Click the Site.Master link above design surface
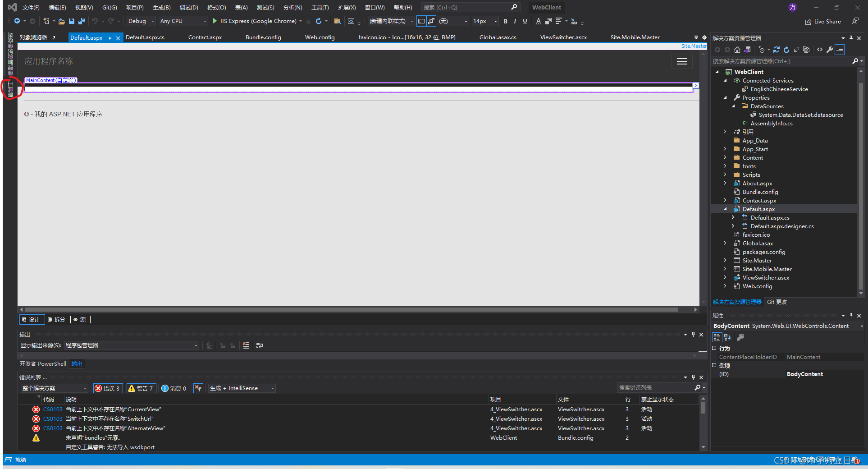The width and height of the screenshot is (868, 469). [694, 46]
